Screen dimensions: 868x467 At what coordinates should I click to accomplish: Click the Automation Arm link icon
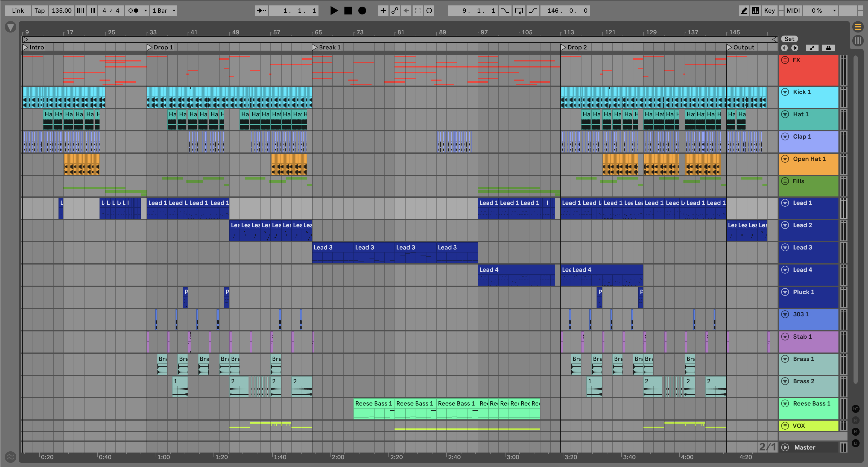coord(394,11)
